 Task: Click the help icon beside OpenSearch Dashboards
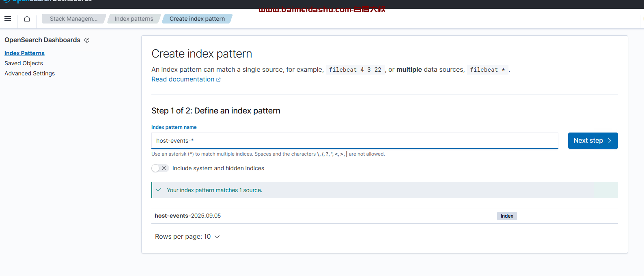coord(87,40)
